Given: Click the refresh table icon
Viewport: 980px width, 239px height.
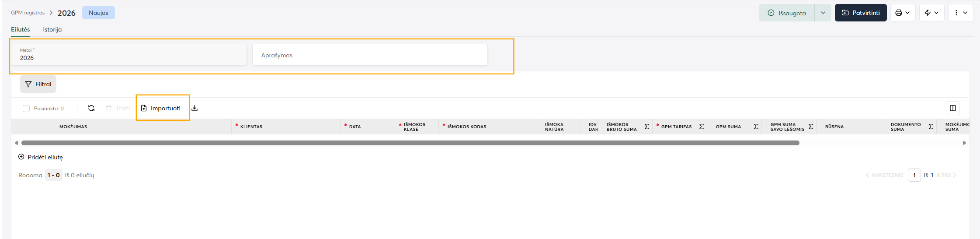Looking at the screenshot, I should pos(91,108).
